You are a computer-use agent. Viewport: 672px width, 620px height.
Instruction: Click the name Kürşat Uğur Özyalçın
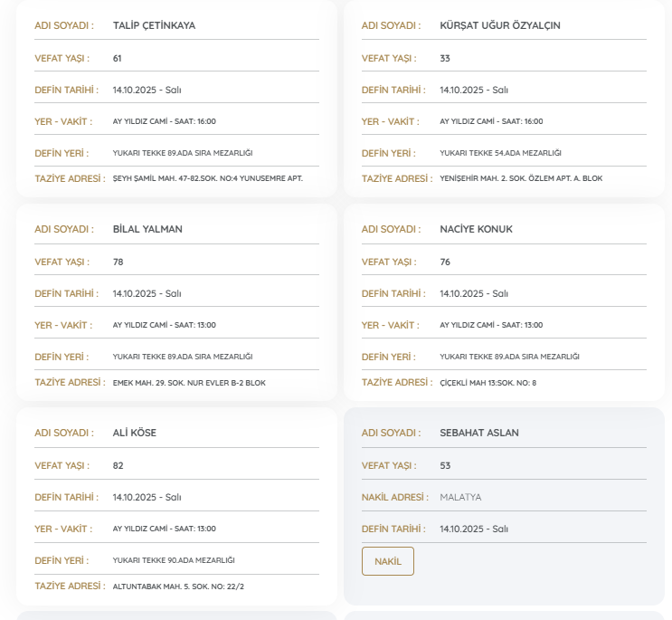pyautogui.click(x=499, y=25)
